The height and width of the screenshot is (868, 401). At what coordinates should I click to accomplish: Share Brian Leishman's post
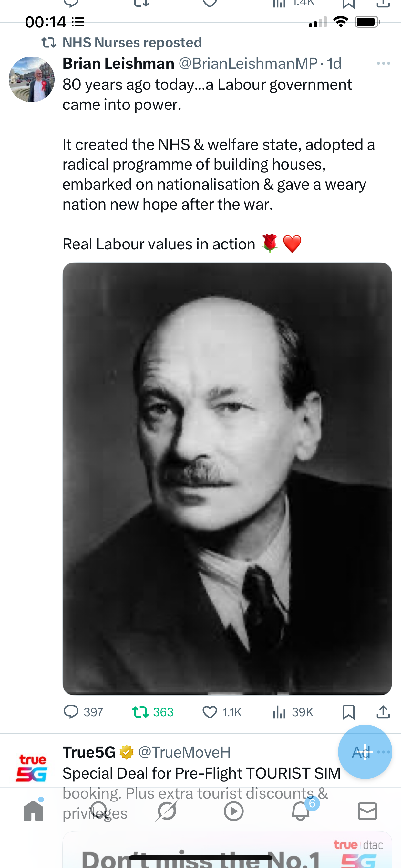(x=383, y=712)
